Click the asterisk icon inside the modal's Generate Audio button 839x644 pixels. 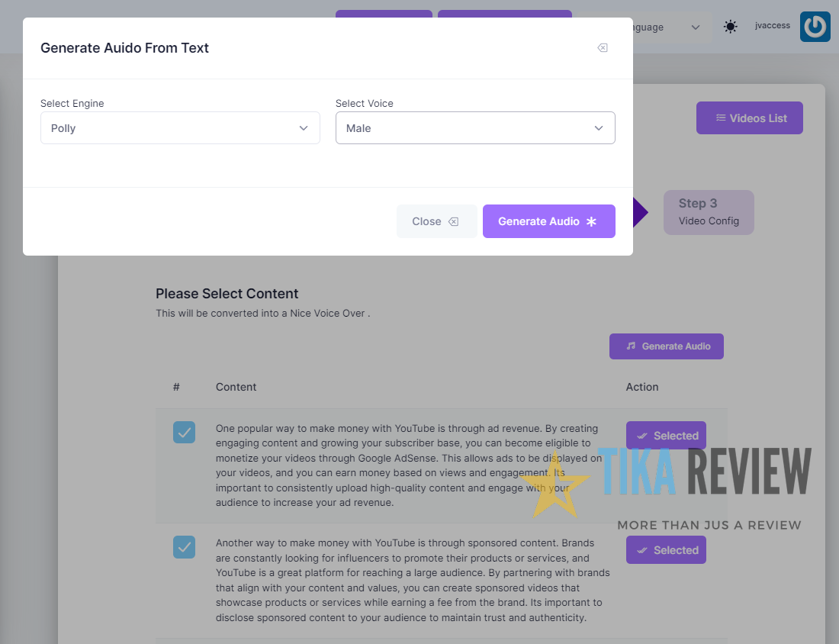pyautogui.click(x=591, y=221)
